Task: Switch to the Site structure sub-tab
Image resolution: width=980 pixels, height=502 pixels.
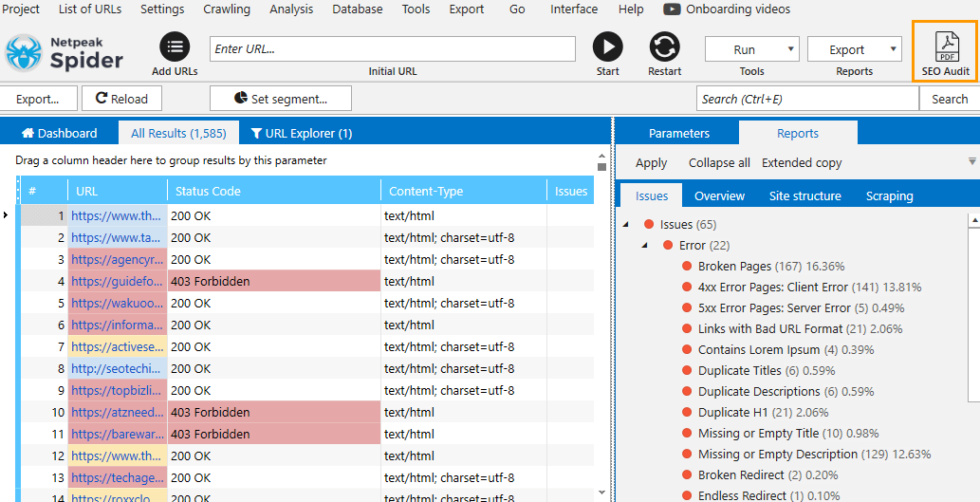Action: tap(805, 195)
